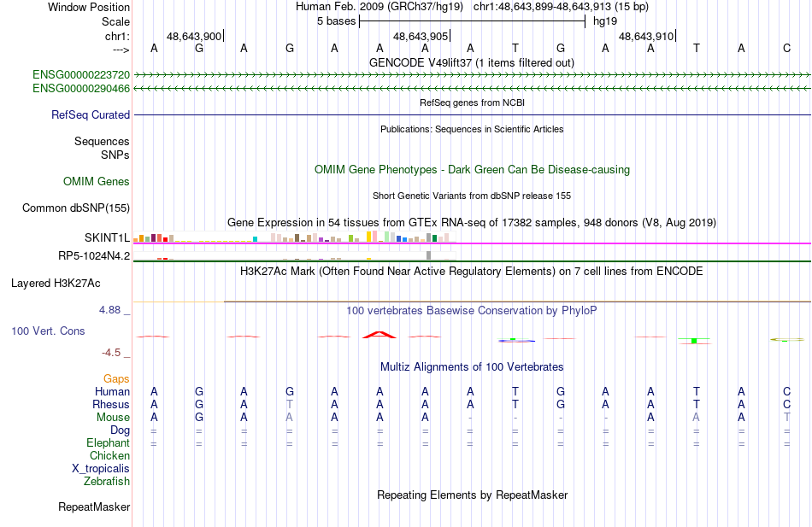
Task: Select the Common dbSNP(155) track label
Action: click(x=76, y=208)
